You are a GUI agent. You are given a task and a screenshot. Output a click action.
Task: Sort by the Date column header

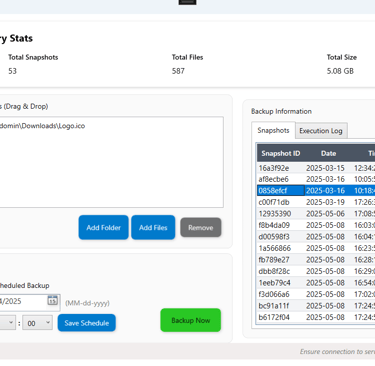pyautogui.click(x=328, y=153)
